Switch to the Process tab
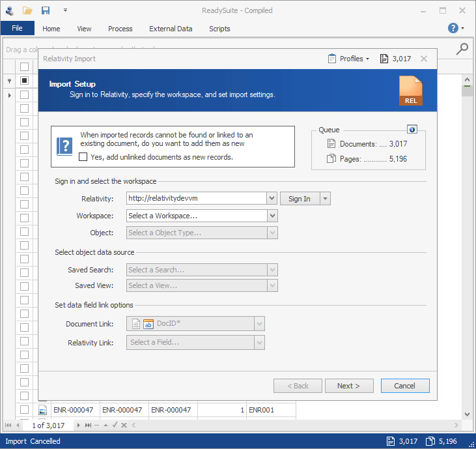The height and width of the screenshot is (449, 476). coord(120,29)
